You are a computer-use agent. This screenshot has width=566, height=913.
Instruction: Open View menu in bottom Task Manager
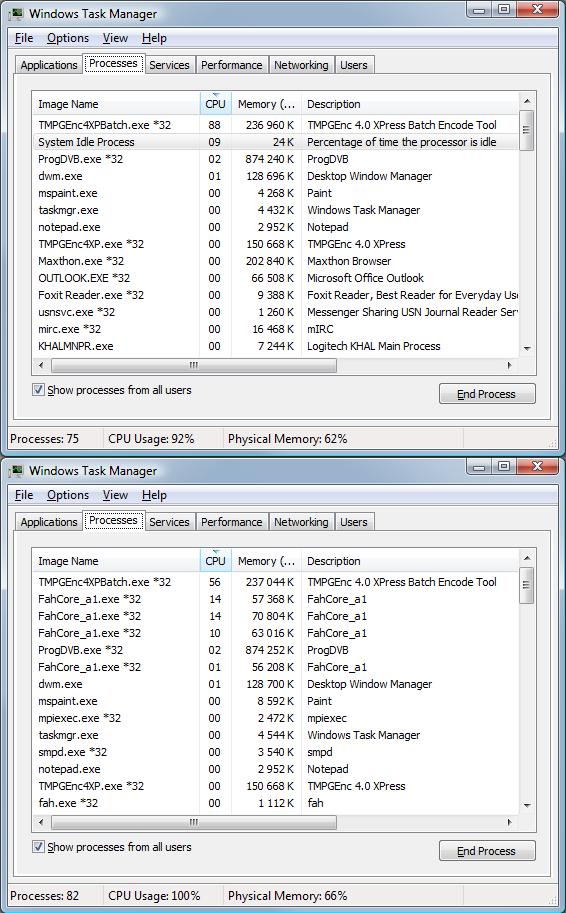(x=115, y=495)
